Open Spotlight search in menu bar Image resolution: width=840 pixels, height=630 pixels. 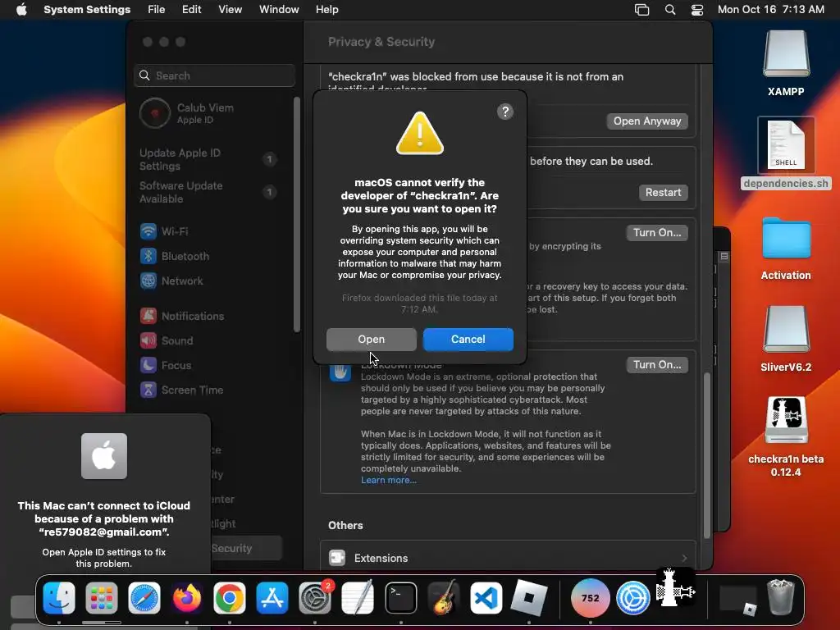(670, 10)
